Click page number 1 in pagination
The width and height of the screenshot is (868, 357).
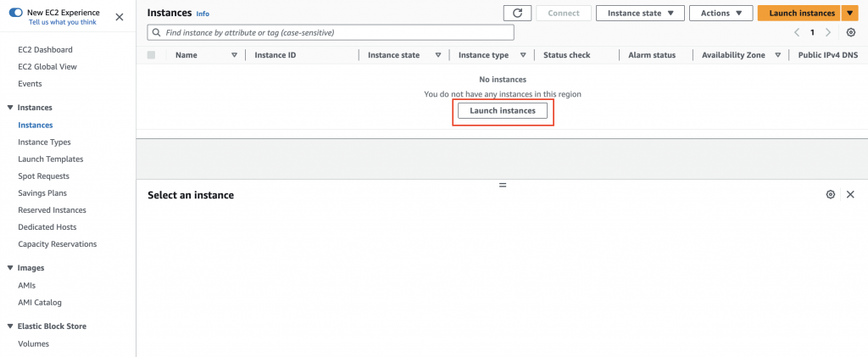812,33
